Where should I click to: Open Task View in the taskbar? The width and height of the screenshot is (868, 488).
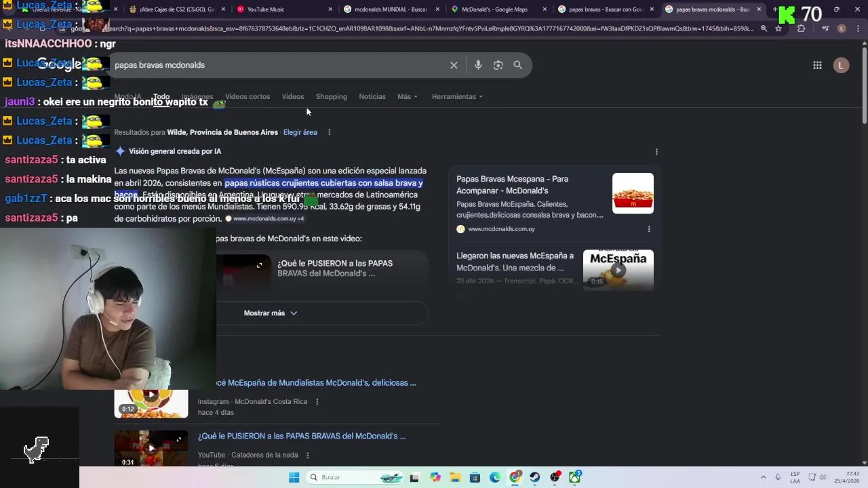click(x=414, y=477)
